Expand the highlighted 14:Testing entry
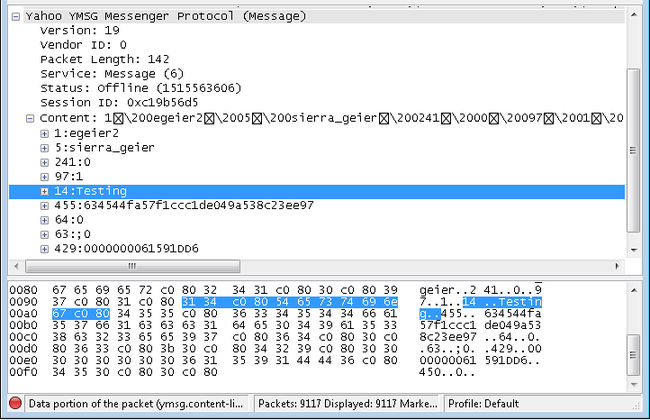This screenshot has height=420, width=650. 44,191
